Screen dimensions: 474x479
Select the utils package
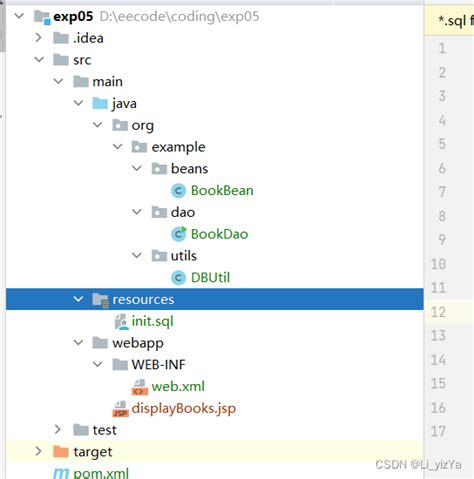point(184,256)
